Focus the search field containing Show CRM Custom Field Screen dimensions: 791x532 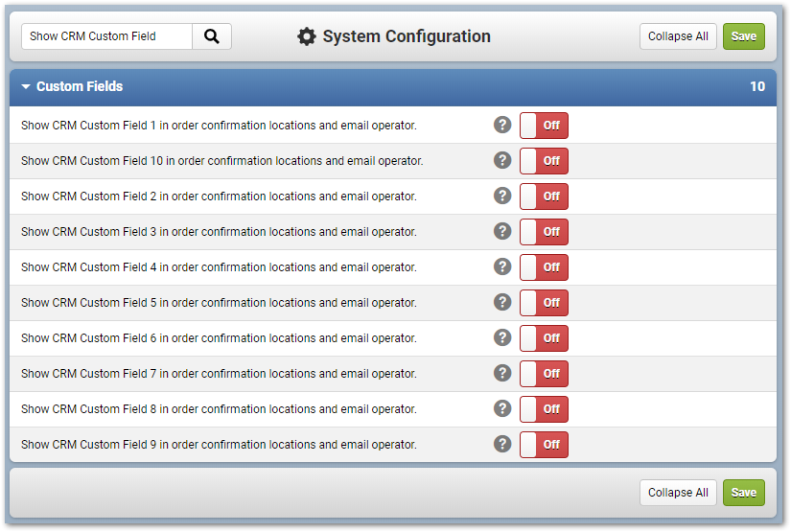point(107,36)
